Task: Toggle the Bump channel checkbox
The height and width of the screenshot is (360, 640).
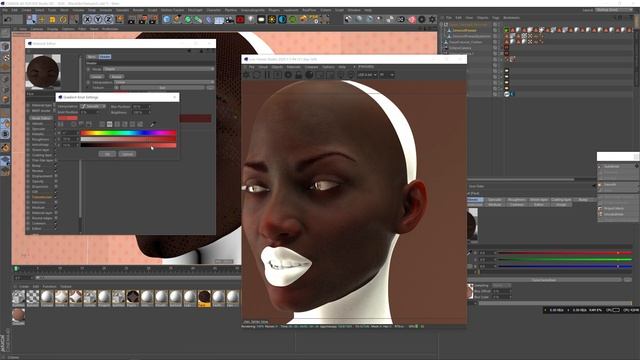Action: click(56, 165)
